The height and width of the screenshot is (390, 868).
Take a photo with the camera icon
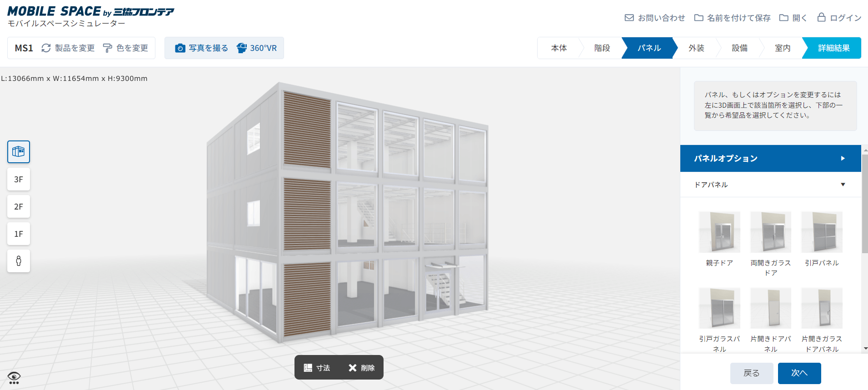(x=180, y=48)
